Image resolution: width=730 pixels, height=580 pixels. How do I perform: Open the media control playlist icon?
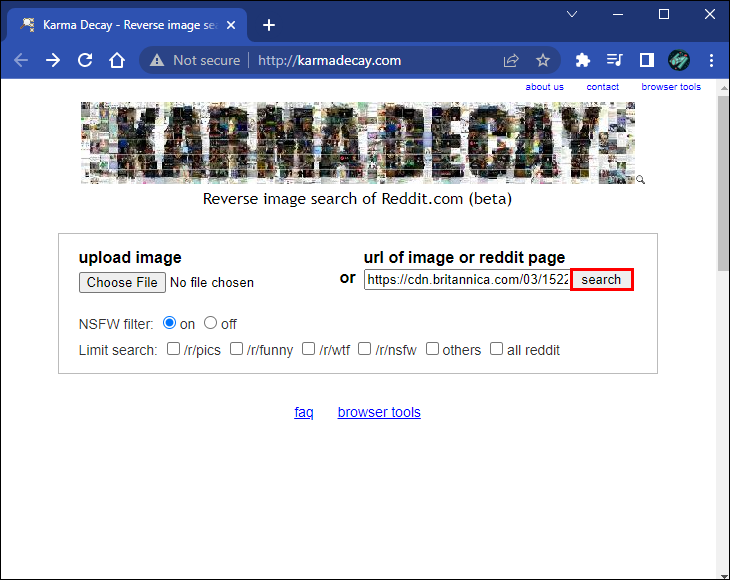pos(615,60)
